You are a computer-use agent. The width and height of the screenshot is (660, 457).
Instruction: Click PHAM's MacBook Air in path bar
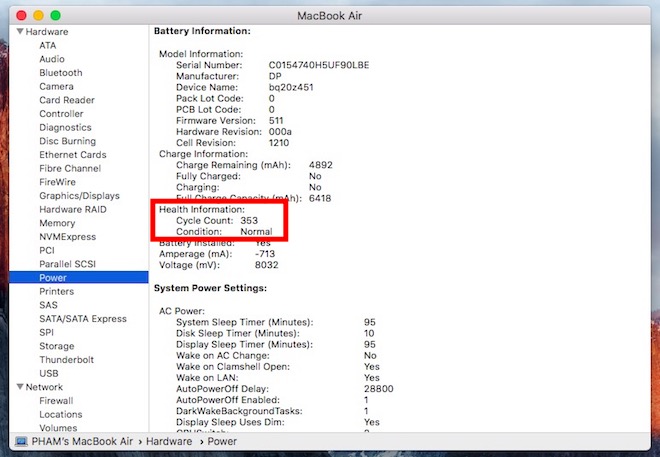click(x=82, y=441)
